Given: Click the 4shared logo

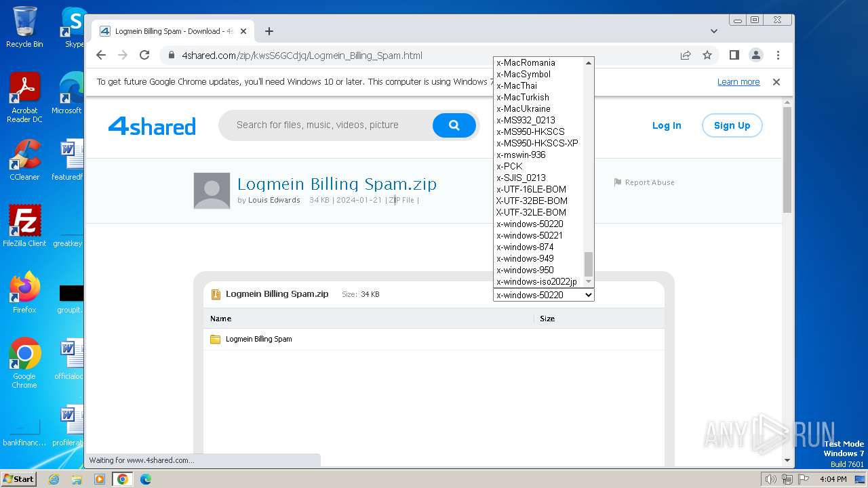Looking at the screenshot, I should click(152, 126).
